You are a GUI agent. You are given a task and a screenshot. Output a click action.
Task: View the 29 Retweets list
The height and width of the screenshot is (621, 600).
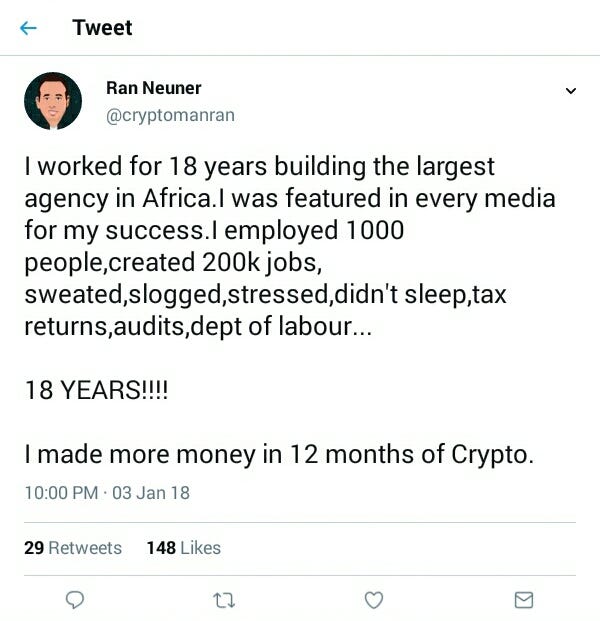tap(73, 548)
